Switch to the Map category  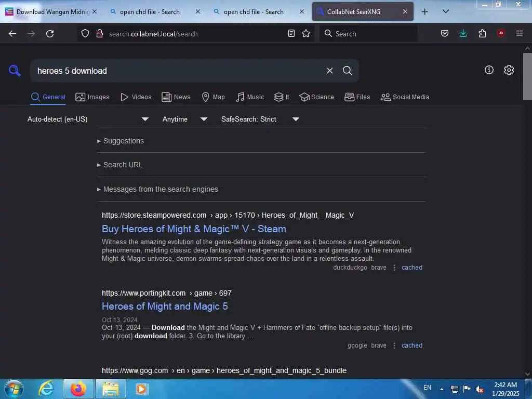(x=213, y=97)
